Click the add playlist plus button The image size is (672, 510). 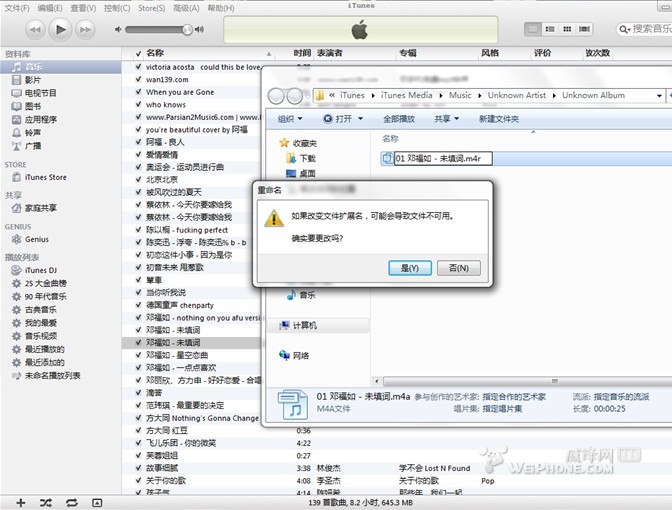coord(21,503)
